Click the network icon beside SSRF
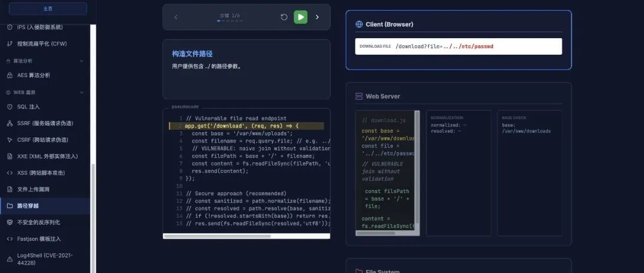 click(x=10, y=123)
